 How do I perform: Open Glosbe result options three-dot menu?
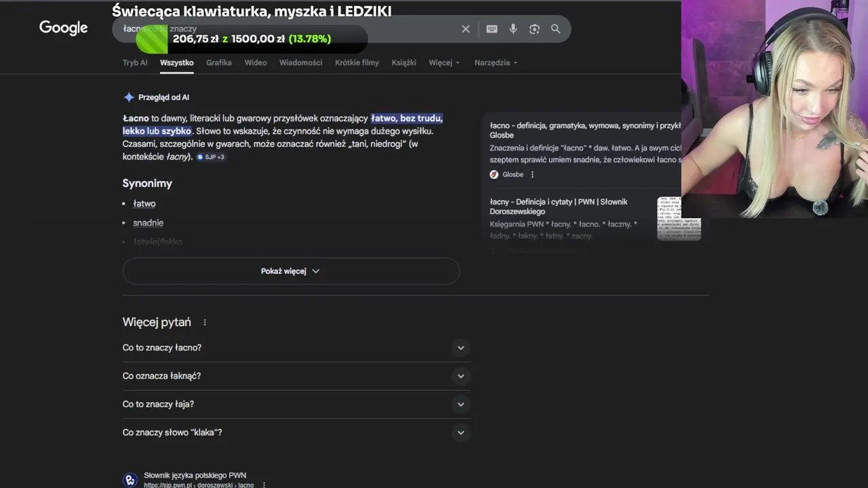[x=532, y=175]
